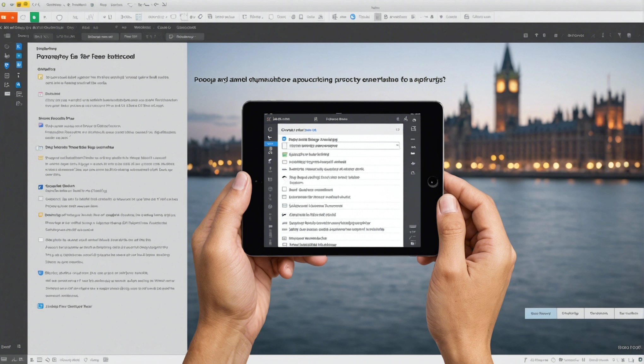
Task: Select the blue shield icon in left sidebar
Action: pos(7,65)
